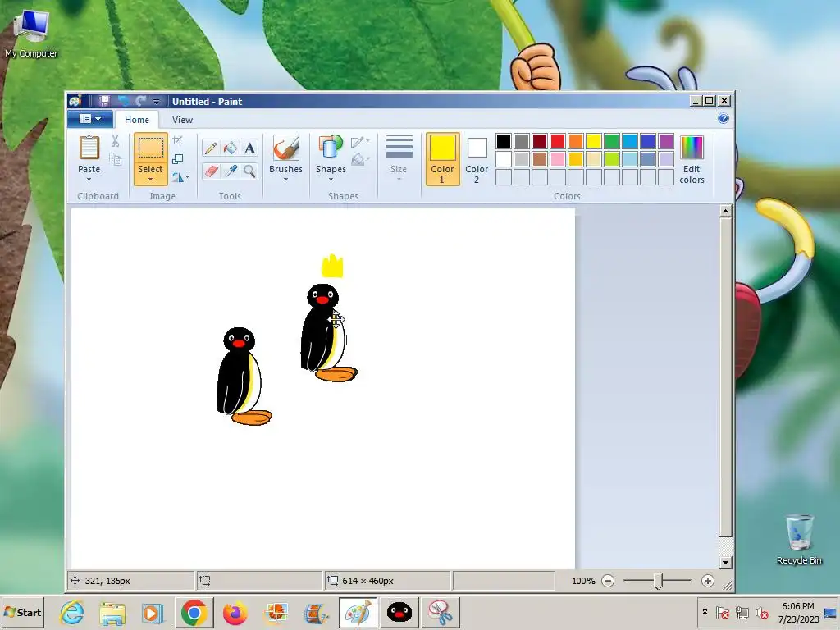Switch to the Home tab

(137, 120)
